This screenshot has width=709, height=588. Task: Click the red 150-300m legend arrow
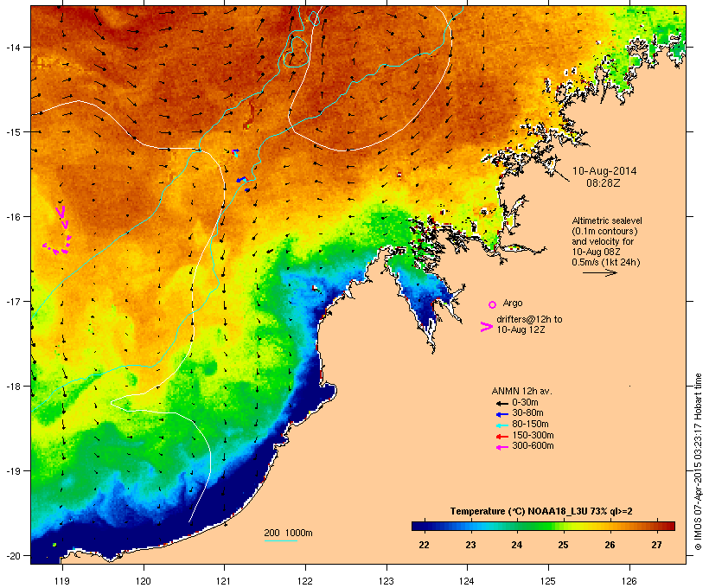coord(501,436)
